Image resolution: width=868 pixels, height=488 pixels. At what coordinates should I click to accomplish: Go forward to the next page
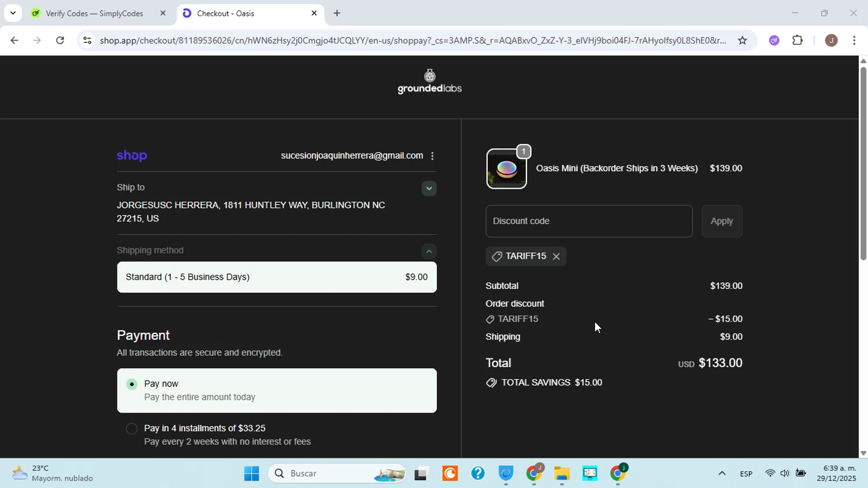pos(37,41)
